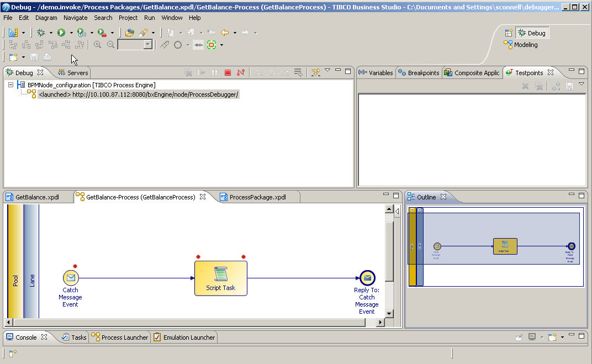The image size is (592, 364).
Task: Select the Catch Message Event start node
Action: (x=71, y=278)
